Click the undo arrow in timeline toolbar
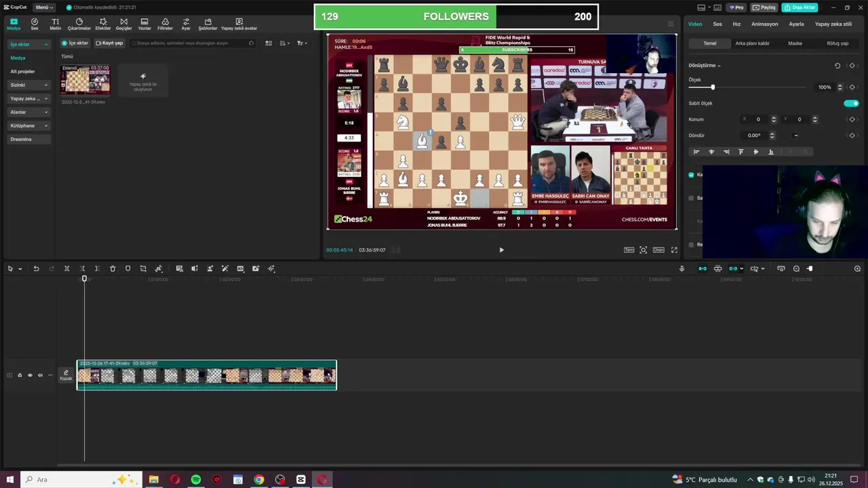Viewport: 868px width, 488px height. (36, 269)
